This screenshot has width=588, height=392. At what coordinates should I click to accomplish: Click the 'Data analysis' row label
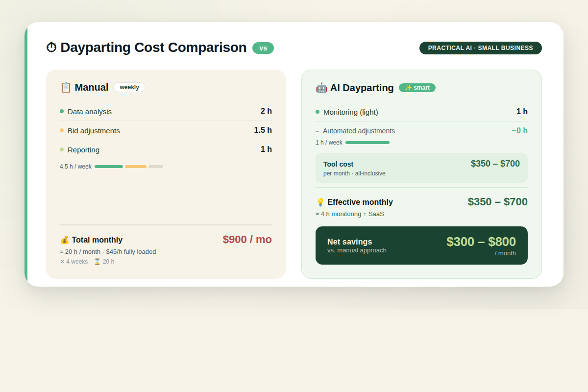click(90, 112)
